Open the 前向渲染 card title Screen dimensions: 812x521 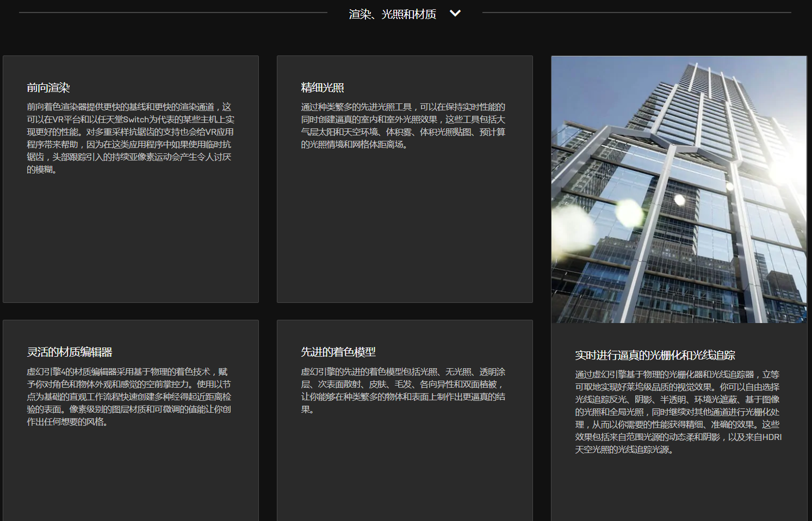point(48,88)
